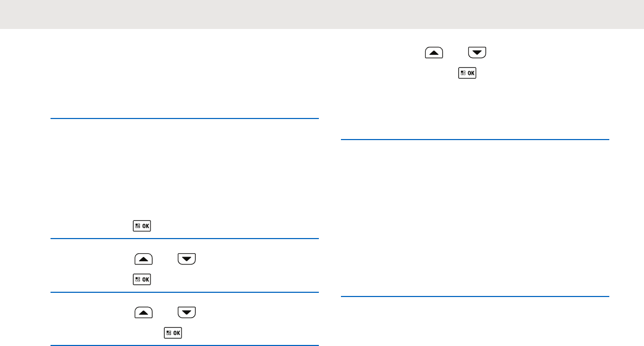Click the gray header bar at page top
Viewport: 644px width, 346px height.
[x=322, y=14]
